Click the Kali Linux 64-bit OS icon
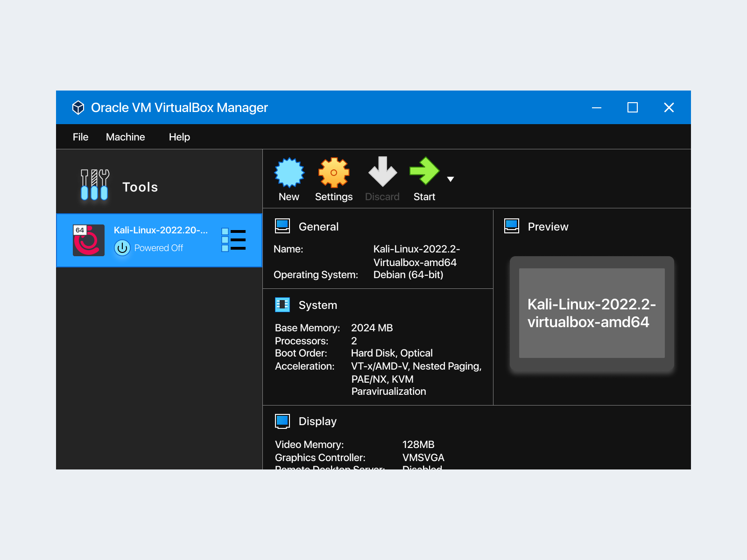747x560 pixels. (89, 240)
